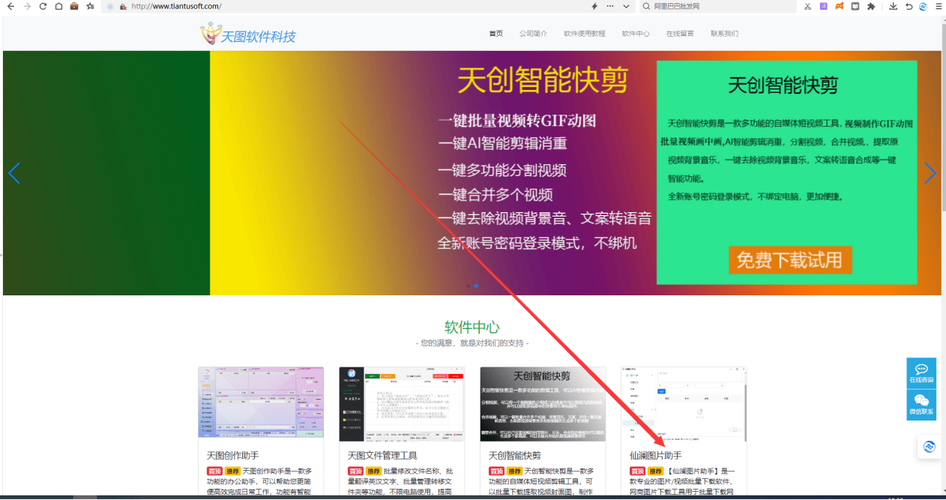946x500 pixels.
Task: Click the 天图文件管理工具 title link
Action: pyautogui.click(x=383, y=455)
